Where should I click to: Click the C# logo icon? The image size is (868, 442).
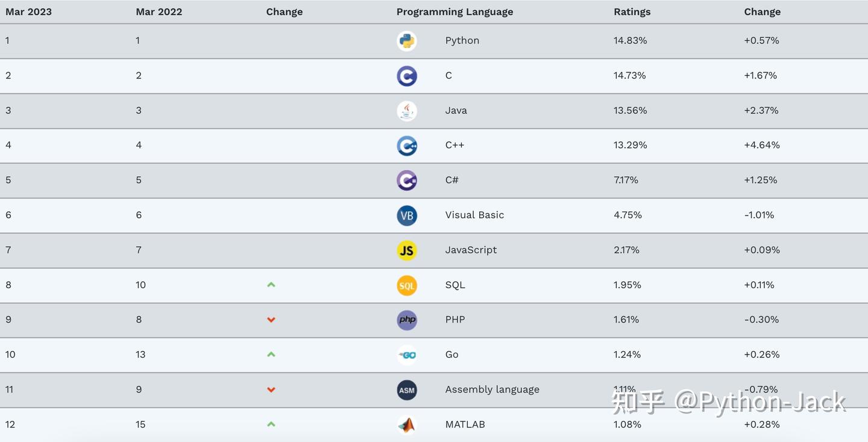tap(407, 180)
